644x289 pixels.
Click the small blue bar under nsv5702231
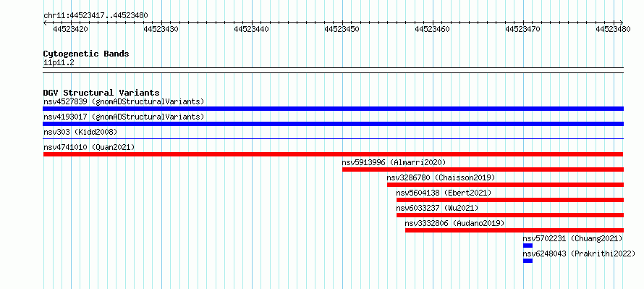coord(528,246)
